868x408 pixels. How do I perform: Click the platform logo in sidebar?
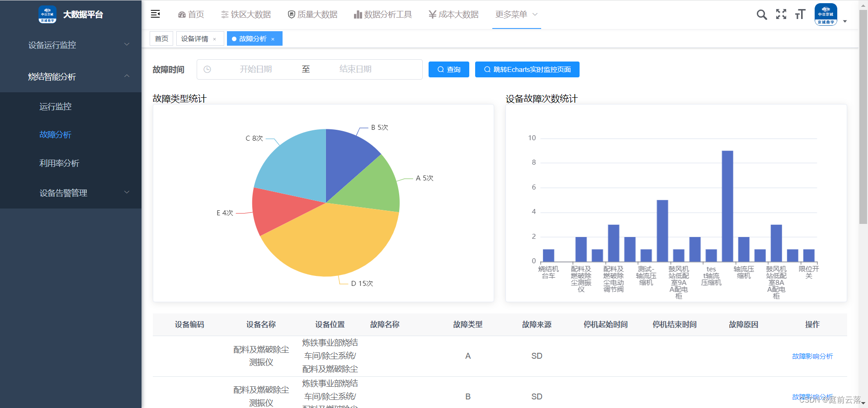[47, 14]
